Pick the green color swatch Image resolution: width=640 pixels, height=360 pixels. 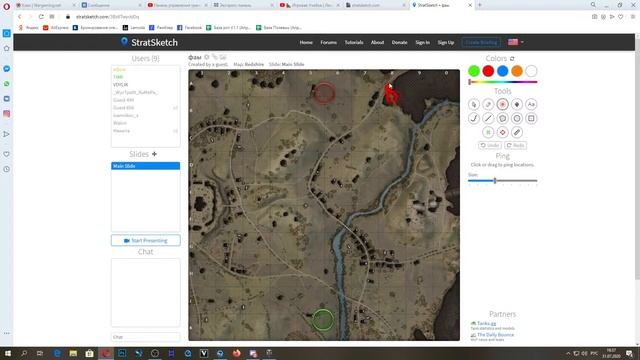(474, 71)
